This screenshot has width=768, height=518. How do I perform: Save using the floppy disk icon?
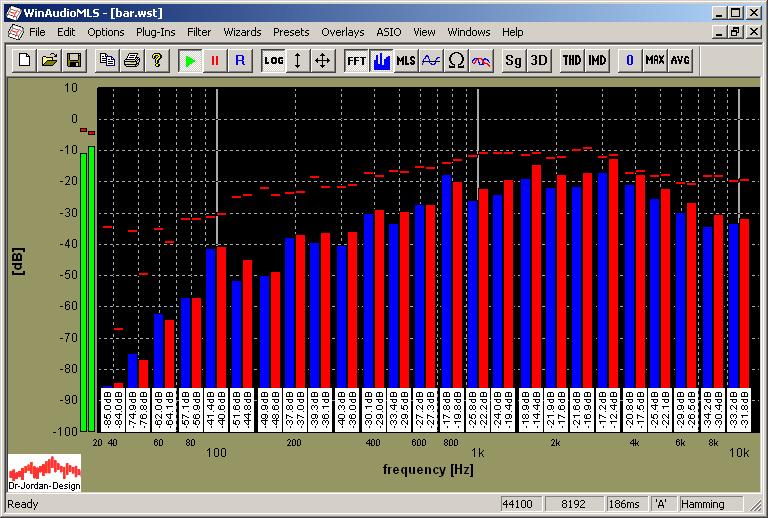tap(73, 60)
